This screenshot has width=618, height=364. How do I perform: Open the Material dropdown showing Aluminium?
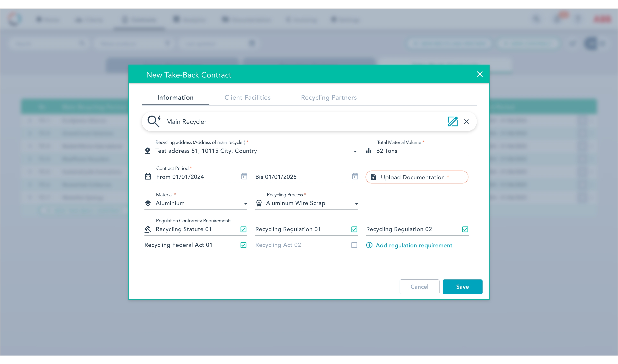(245, 204)
